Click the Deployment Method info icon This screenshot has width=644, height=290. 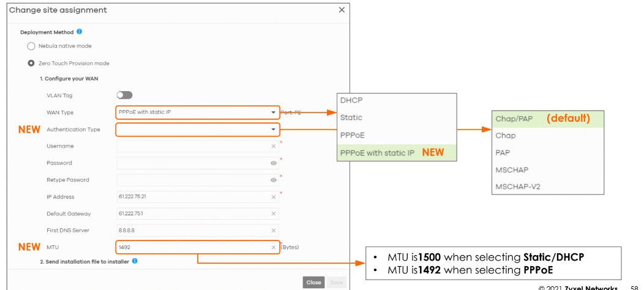coord(80,32)
